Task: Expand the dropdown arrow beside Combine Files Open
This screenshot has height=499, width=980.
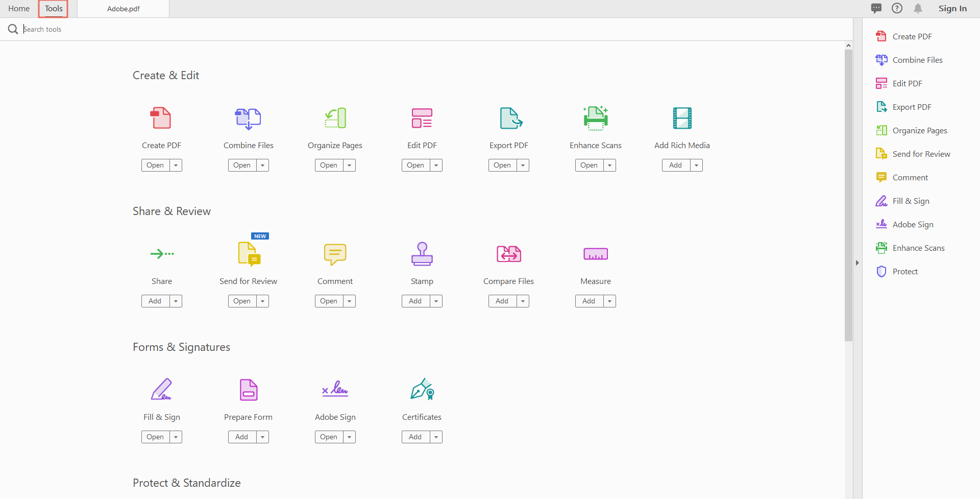Action: click(x=262, y=165)
